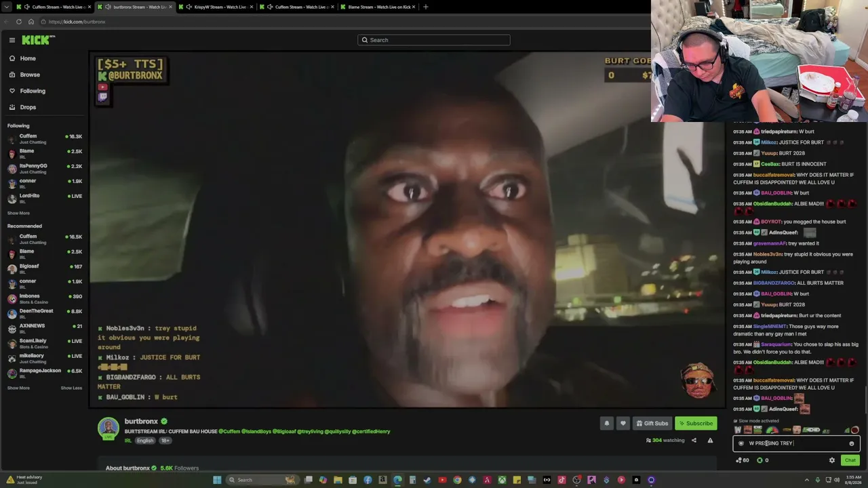Open File Explorer from the taskbar
This screenshot has height=488, width=868.
(338, 480)
